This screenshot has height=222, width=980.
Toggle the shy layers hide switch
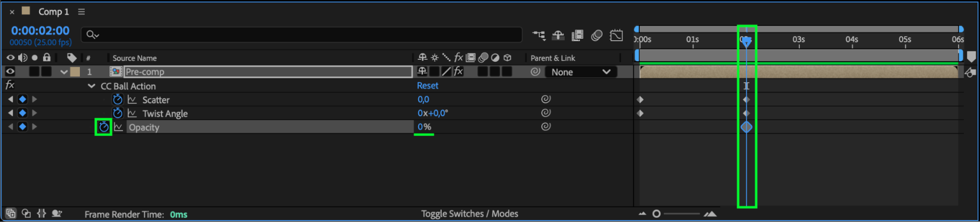pos(558,35)
